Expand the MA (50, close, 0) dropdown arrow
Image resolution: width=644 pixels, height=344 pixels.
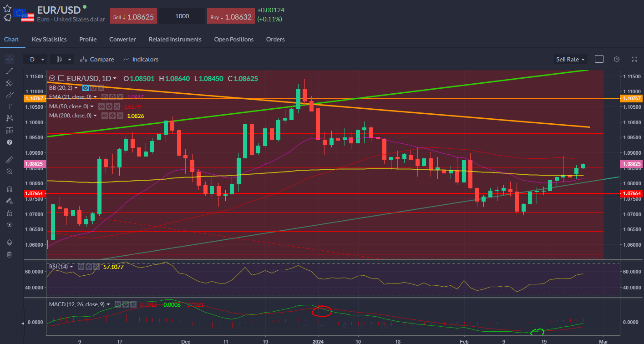tap(92, 106)
